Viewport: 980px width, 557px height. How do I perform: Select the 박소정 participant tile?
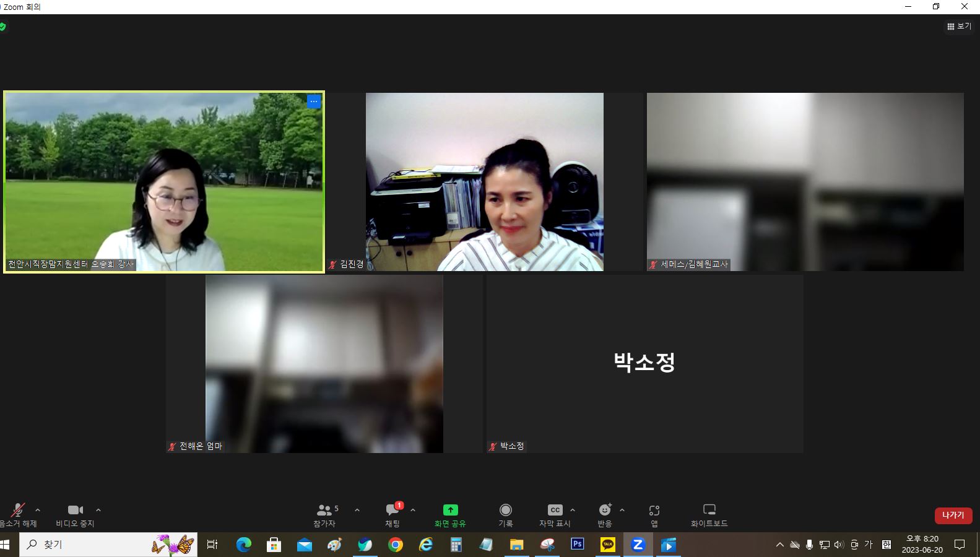[644, 363]
